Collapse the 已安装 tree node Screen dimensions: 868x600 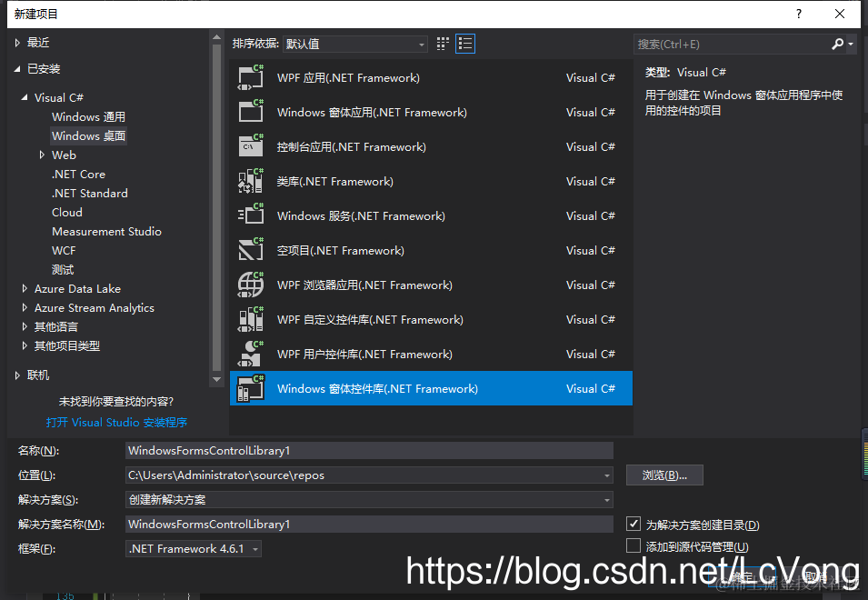[x=17, y=68]
